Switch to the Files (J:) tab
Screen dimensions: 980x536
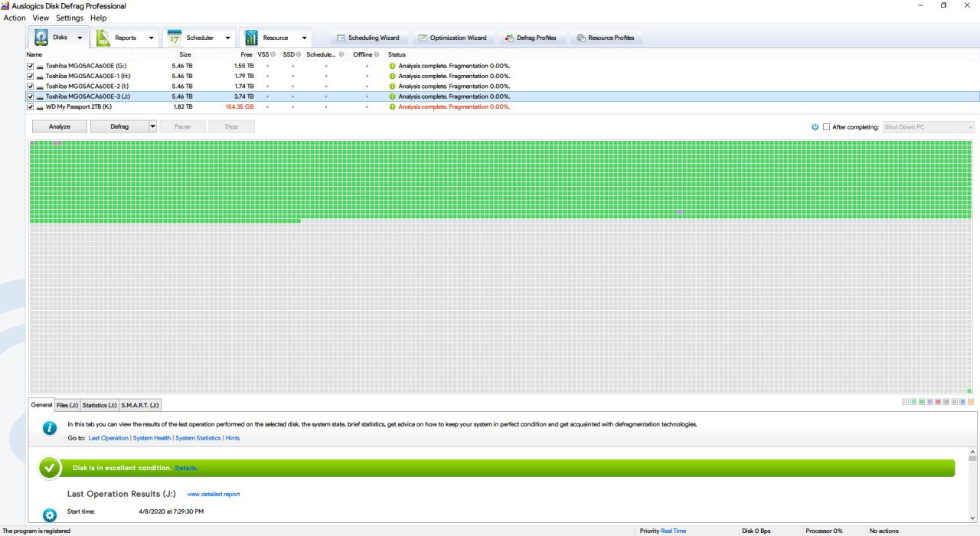tap(67, 405)
